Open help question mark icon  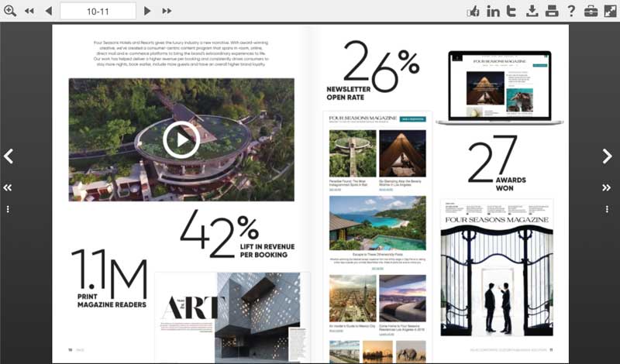571,11
